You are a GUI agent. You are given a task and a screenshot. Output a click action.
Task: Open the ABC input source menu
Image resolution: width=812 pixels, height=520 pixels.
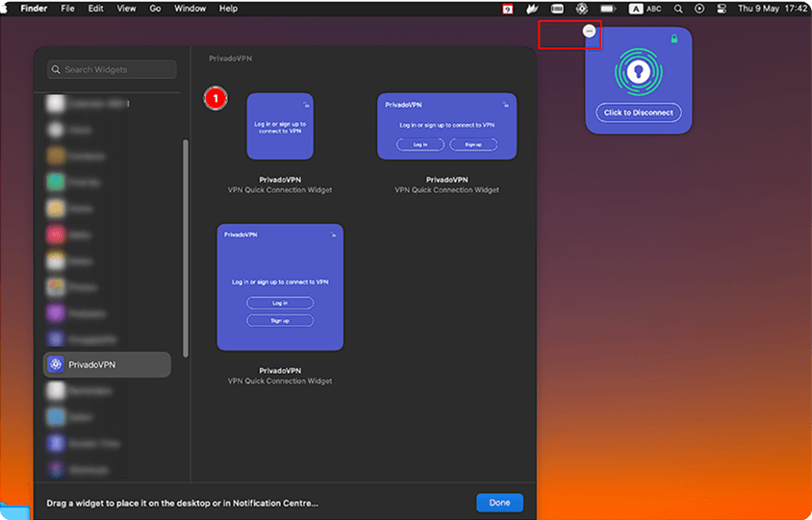point(646,9)
